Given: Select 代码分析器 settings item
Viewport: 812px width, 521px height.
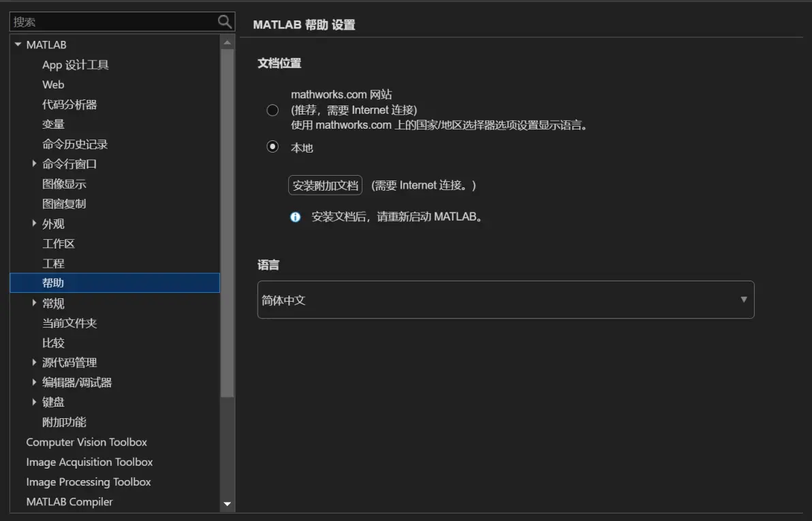Looking at the screenshot, I should click(69, 105).
